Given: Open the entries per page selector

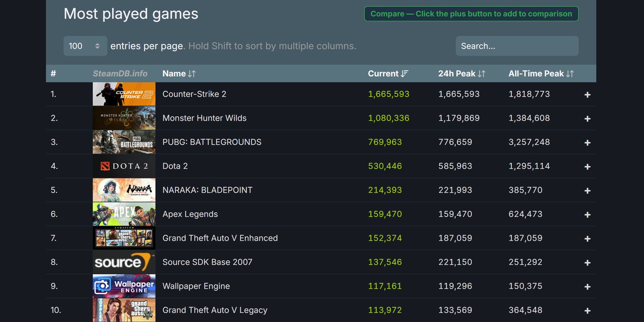Looking at the screenshot, I should pos(85,46).
